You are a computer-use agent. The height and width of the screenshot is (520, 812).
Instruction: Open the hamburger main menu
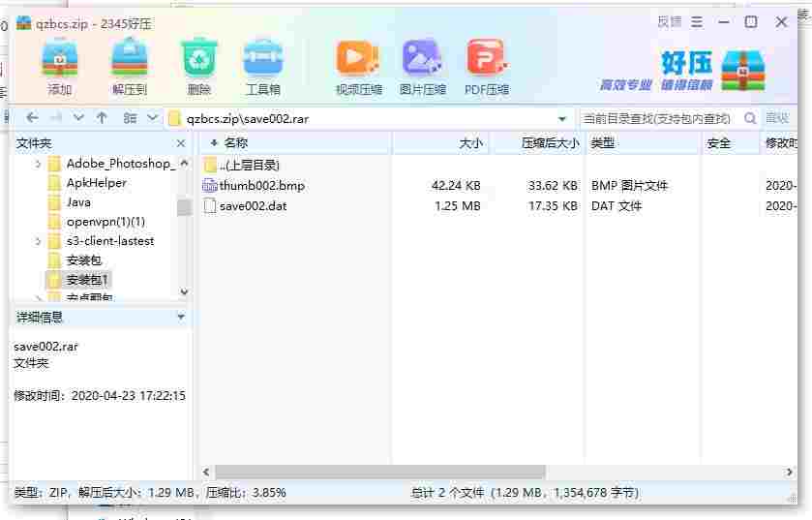(697, 21)
